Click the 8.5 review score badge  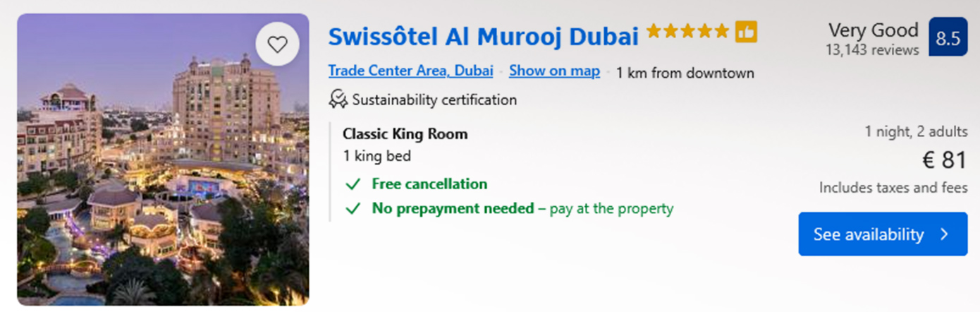tap(948, 37)
